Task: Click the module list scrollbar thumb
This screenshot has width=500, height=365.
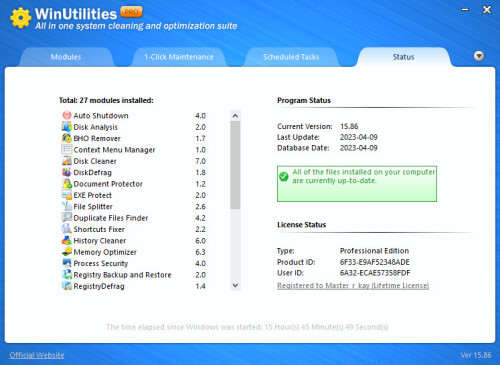Action: pyautogui.click(x=235, y=165)
